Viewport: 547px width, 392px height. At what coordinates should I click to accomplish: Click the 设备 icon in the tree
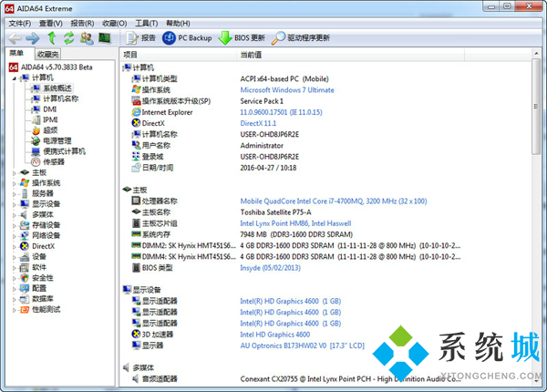pos(25,257)
